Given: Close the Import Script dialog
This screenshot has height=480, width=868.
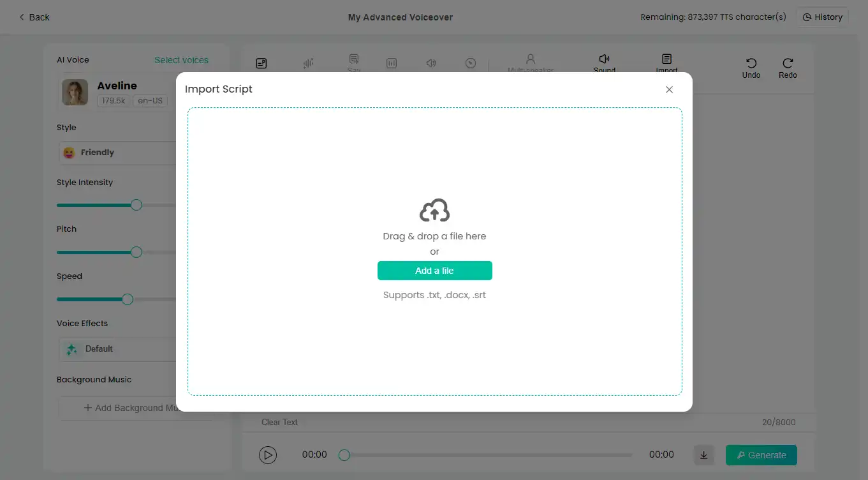Looking at the screenshot, I should click(x=669, y=89).
